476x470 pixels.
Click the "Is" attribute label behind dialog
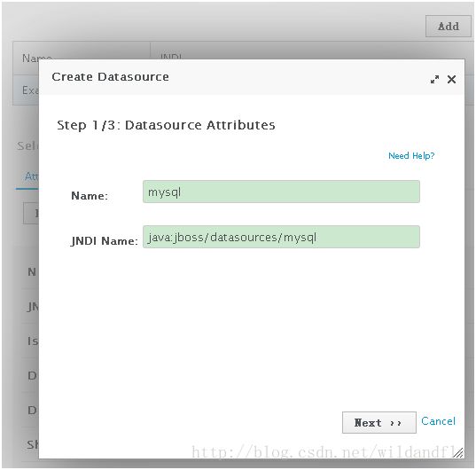pyautogui.click(x=33, y=341)
